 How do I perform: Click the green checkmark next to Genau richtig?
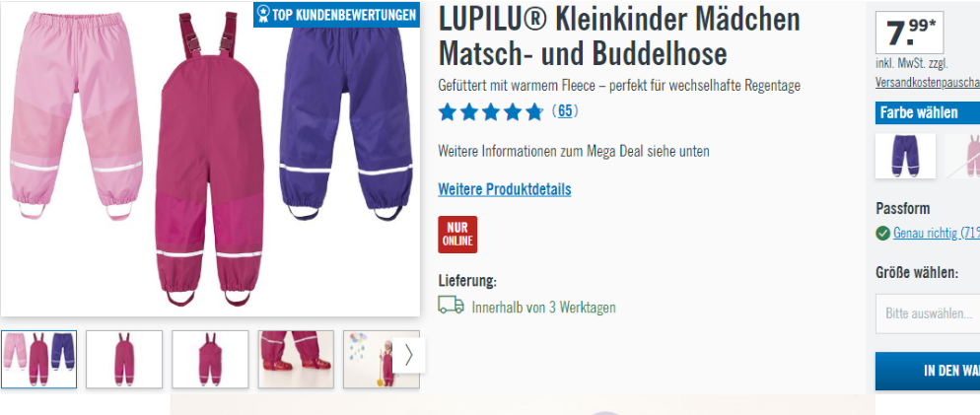click(882, 233)
